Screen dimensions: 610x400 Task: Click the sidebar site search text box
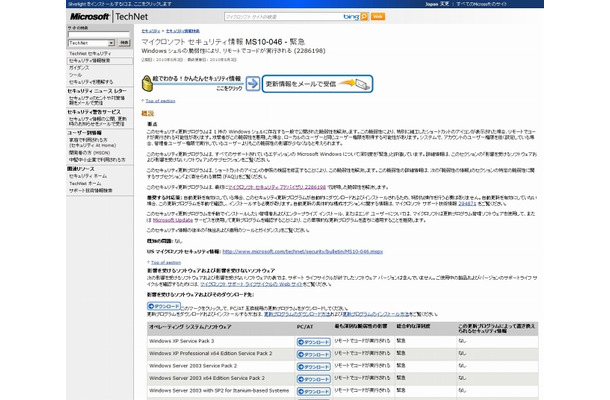96,33
